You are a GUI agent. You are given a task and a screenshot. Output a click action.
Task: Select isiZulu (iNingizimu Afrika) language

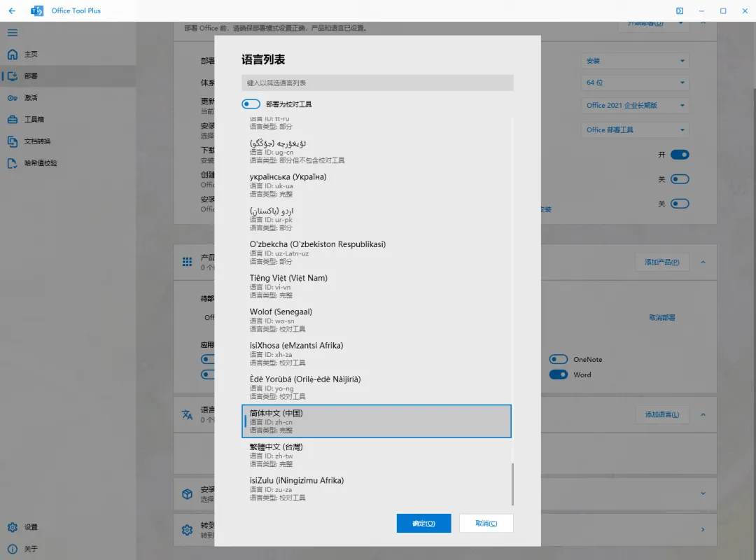(x=377, y=489)
